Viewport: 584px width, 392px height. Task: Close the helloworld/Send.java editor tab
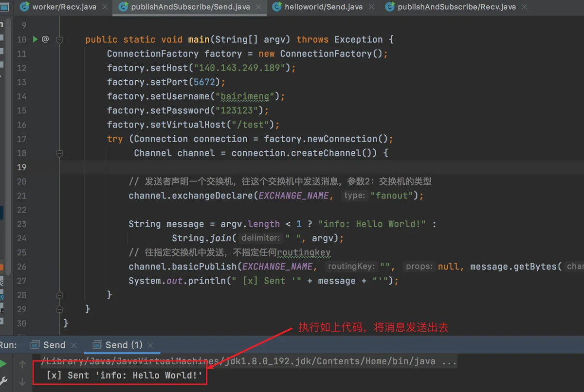coord(372,7)
